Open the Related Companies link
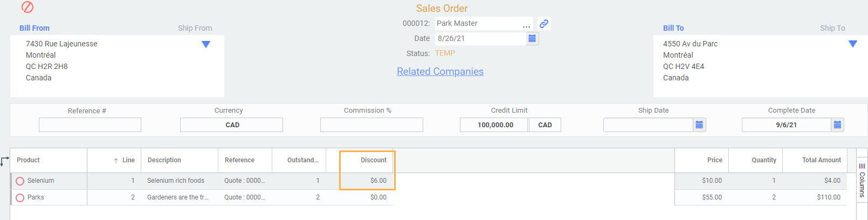Screen dimensions: 868x220 click(x=440, y=72)
